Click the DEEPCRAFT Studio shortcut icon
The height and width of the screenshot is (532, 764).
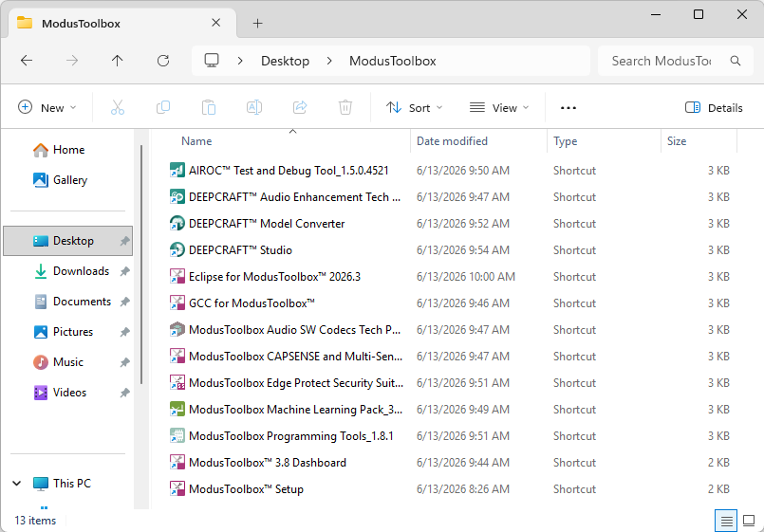[177, 250]
